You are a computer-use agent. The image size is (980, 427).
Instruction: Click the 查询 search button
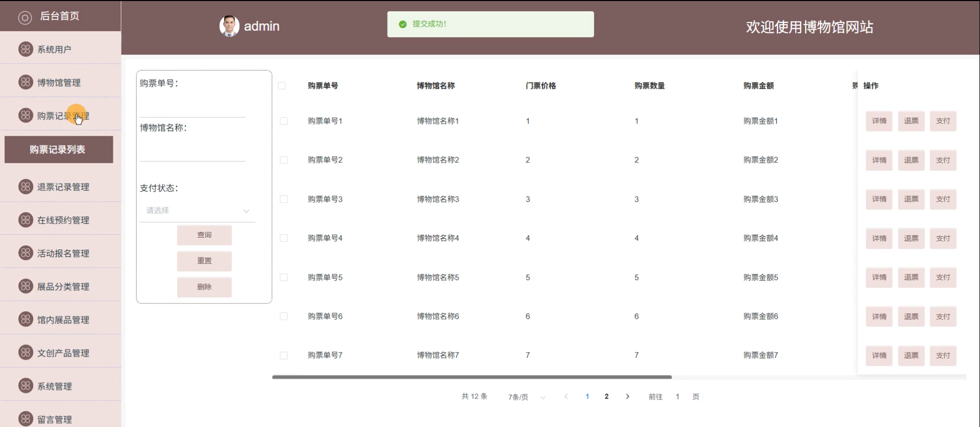[x=204, y=235]
